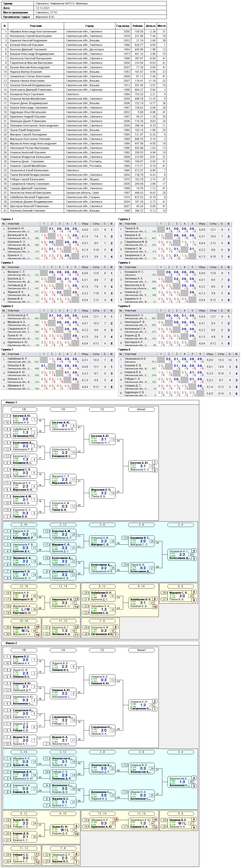Select the Финал-1 bracket heading
This screenshot has height=868, width=242.
(11, 402)
